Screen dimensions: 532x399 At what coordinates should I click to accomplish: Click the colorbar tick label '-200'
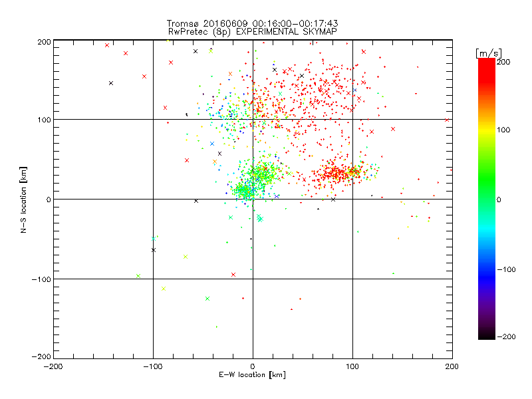tap(506, 336)
